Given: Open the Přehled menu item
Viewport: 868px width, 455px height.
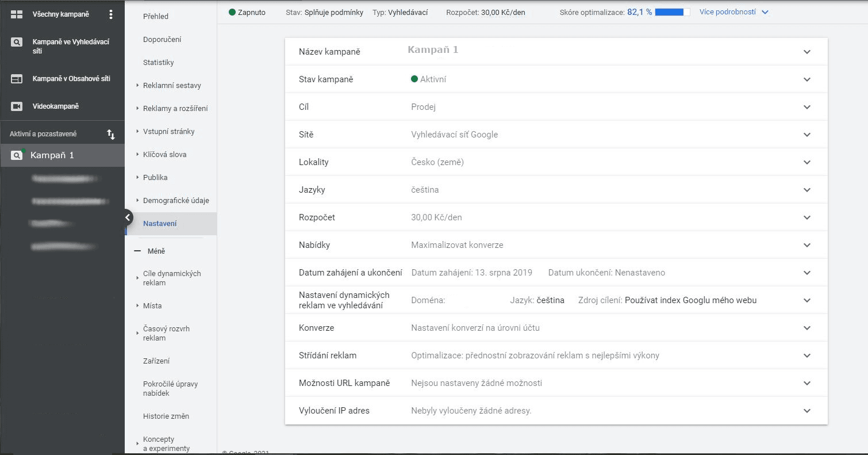Looking at the screenshot, I should pos(156,16).
